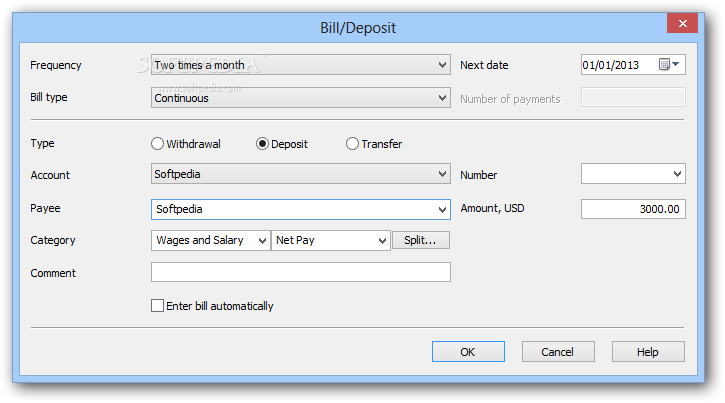The image size is (725, 403).
Task: Close the Bill/Deposit dialog
Action: [x=682, y=23]
